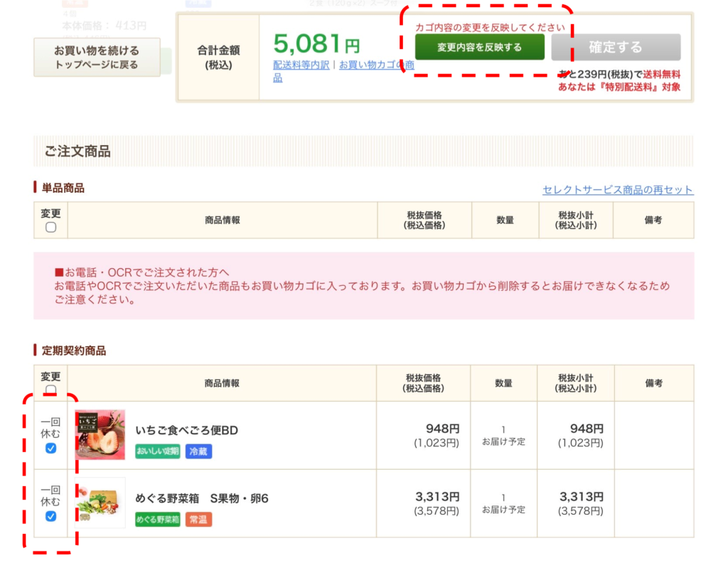This screenshot has height=568, width=728.
Task: Click the pink お電話・OCR notice box
Action: pyautogui.click(x=363, y=286)
